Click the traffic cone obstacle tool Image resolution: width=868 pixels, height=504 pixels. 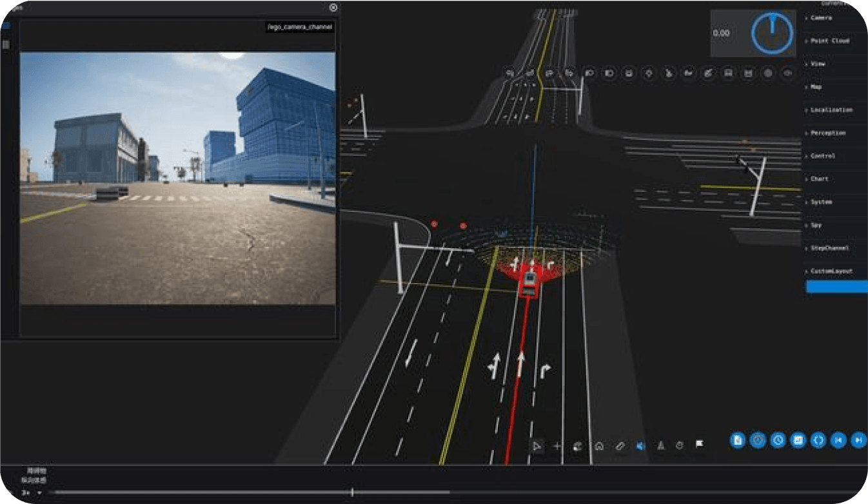[660, 445]
